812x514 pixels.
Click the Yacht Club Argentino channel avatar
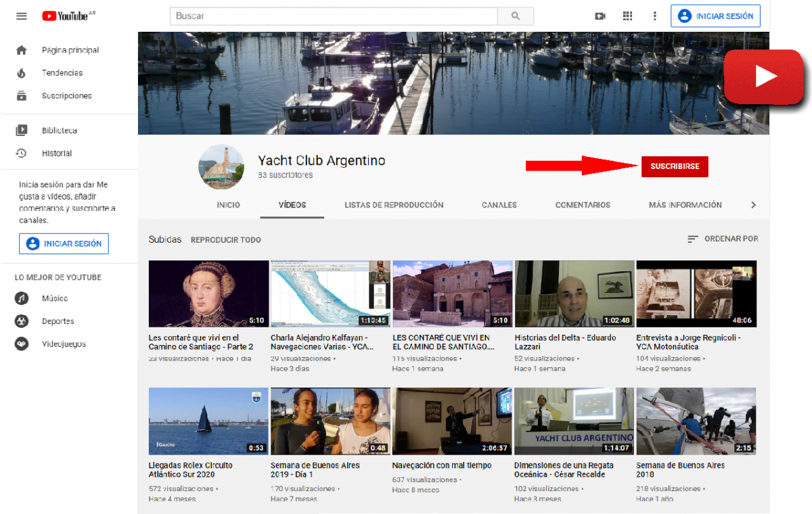(x=221, y=167)
